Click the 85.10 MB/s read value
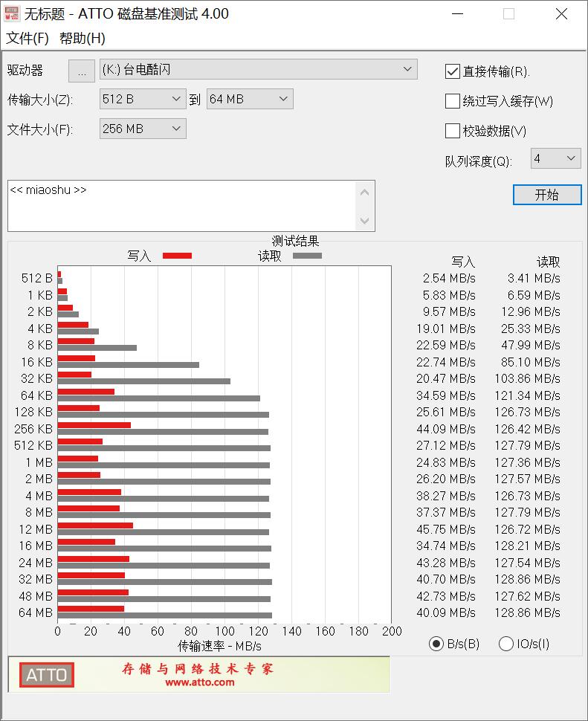 click(x=531, y=362)
